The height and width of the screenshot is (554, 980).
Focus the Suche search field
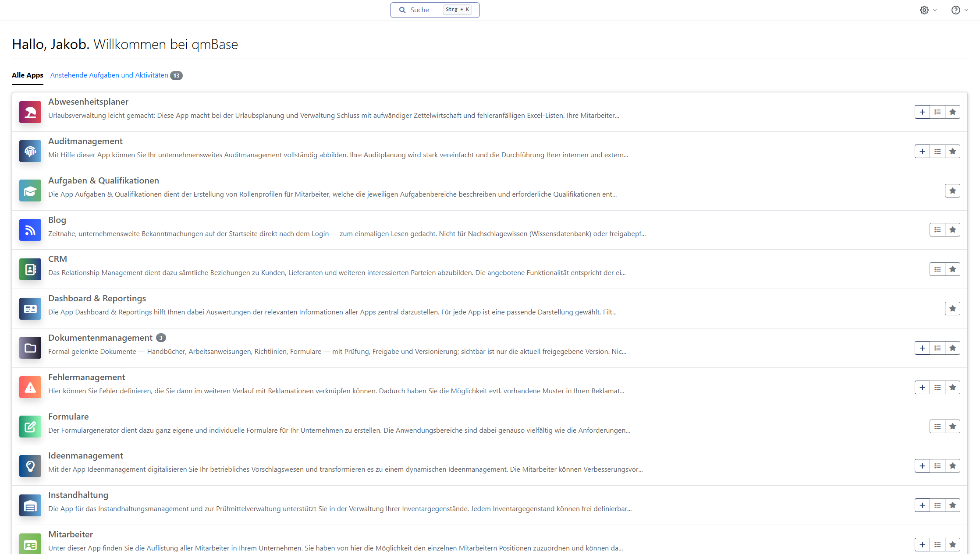(x=435, y=10)
